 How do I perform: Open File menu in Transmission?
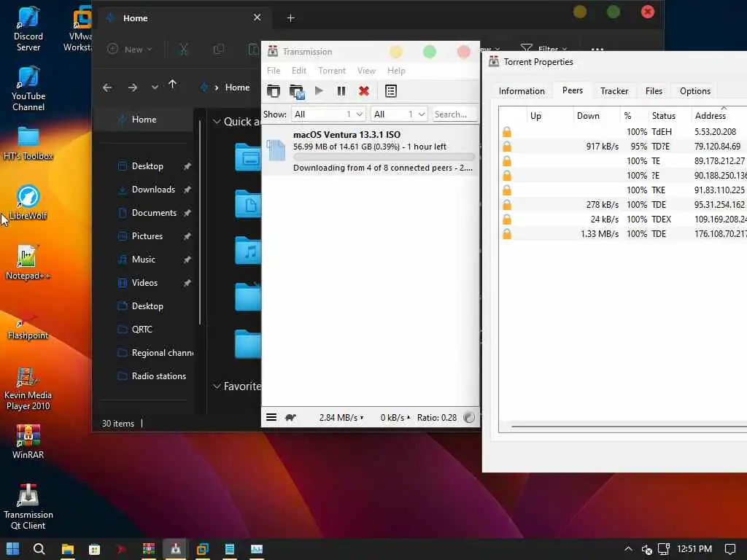(x=274, y=71)
